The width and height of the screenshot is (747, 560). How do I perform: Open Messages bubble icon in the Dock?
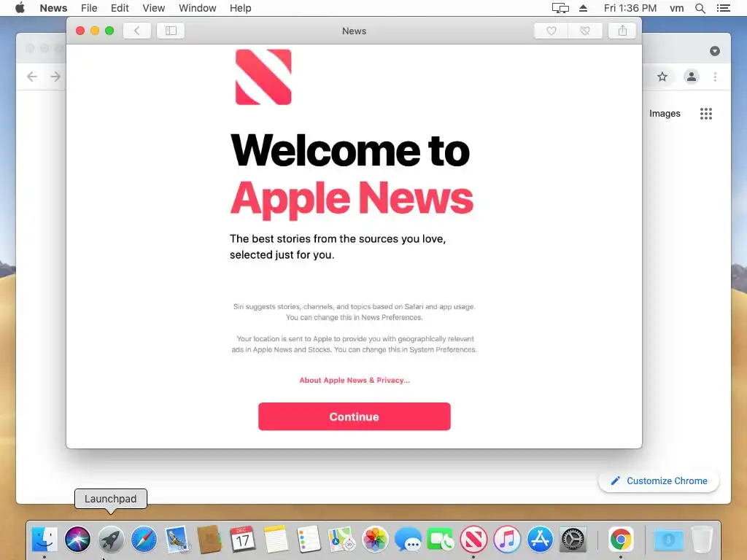(x=409, y=540)
